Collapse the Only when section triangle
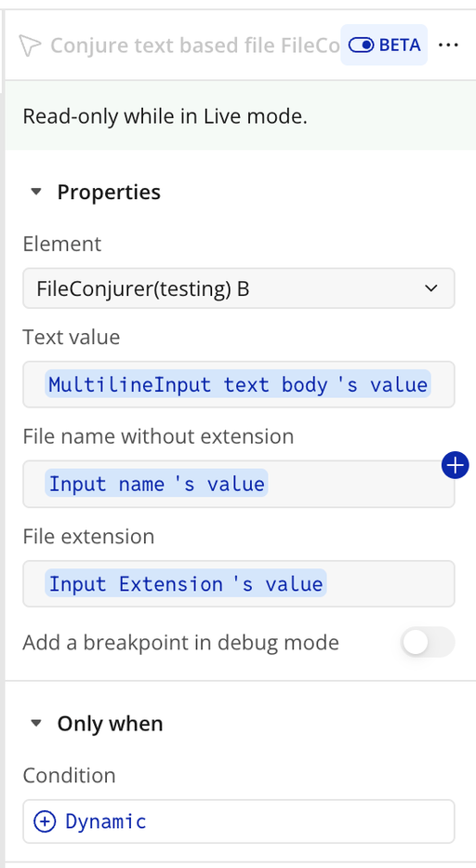476x868 pixels. (36, 724)
